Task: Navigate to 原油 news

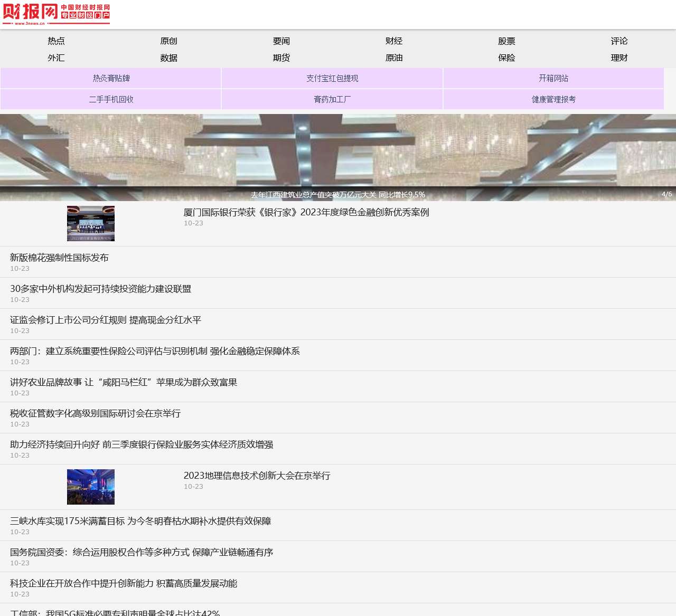Action: (x=394, y=58)
